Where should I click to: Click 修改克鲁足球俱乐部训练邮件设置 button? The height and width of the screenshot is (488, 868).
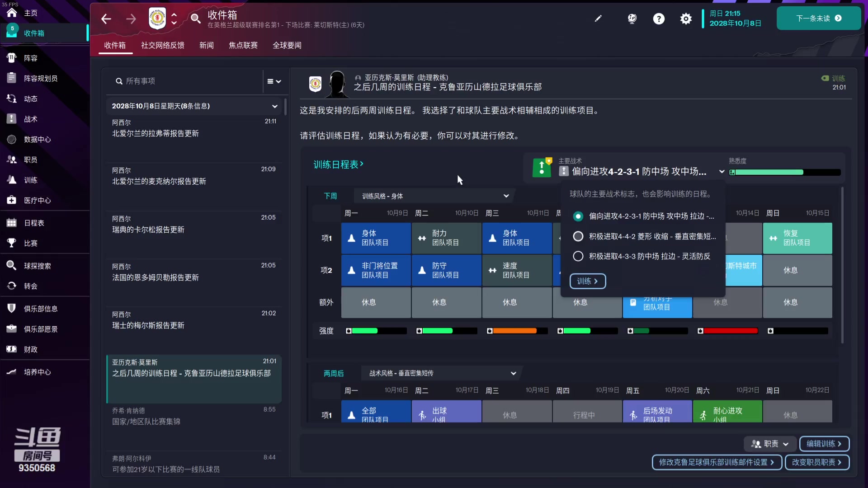(x=717, y=462)
